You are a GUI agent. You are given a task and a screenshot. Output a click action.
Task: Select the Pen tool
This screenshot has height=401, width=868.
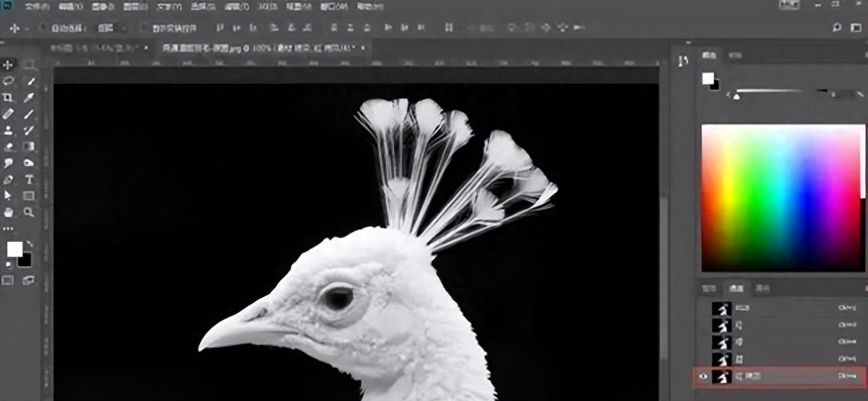point(9,180)
